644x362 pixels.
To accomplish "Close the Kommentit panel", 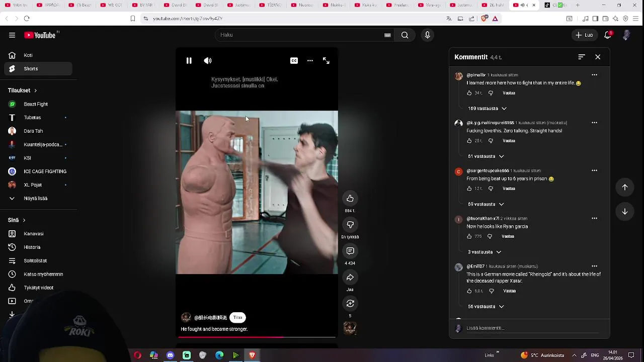I will tap(598, 57).
